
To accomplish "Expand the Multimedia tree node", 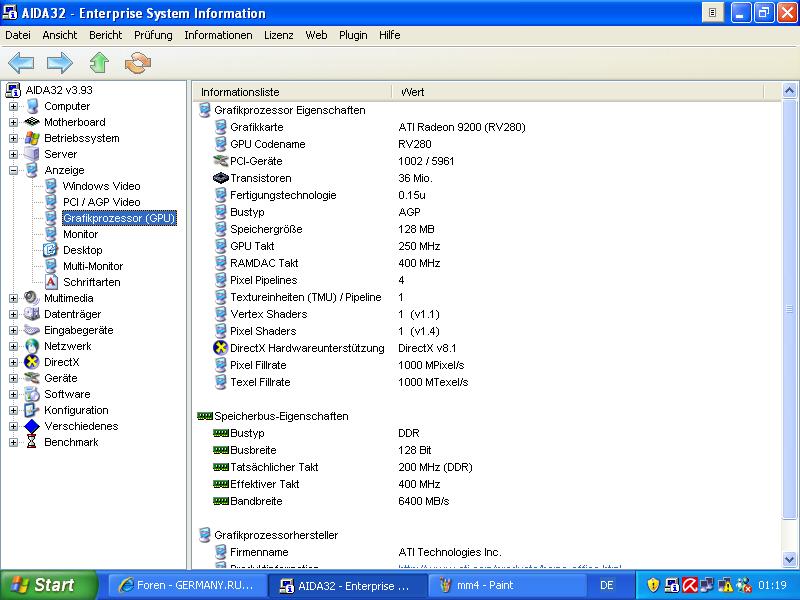I will [x=13, y=298].
